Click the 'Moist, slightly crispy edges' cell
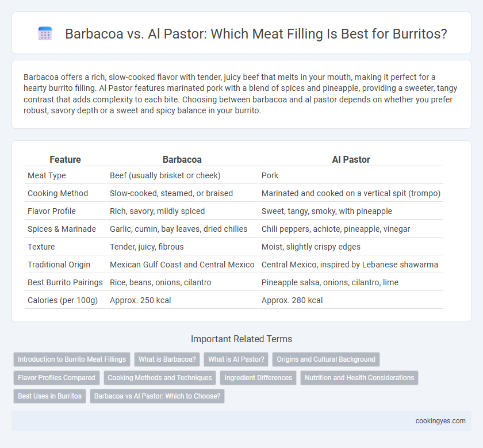This screenshot has width=483, height=448. [x=351, y=247]
